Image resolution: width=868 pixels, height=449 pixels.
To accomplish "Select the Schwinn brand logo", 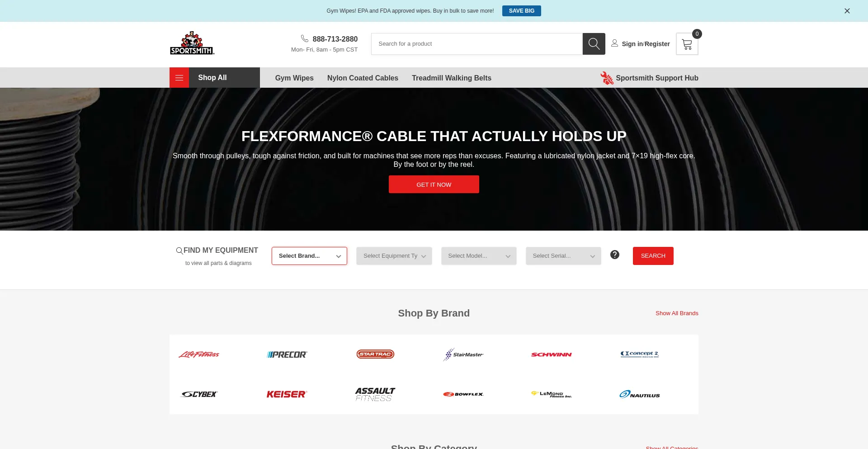I will [552, 354].
